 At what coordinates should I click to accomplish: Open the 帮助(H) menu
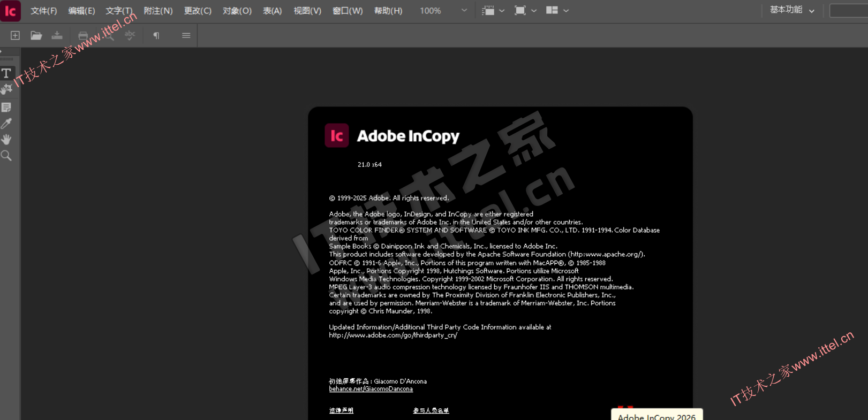point(388,11)
